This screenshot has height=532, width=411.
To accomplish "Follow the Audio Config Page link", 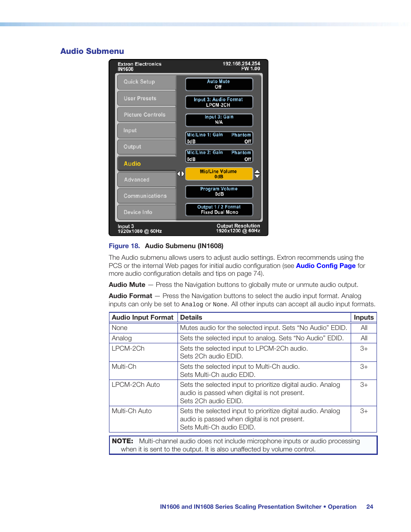I will pyautogui.click(x=326, y=266).
